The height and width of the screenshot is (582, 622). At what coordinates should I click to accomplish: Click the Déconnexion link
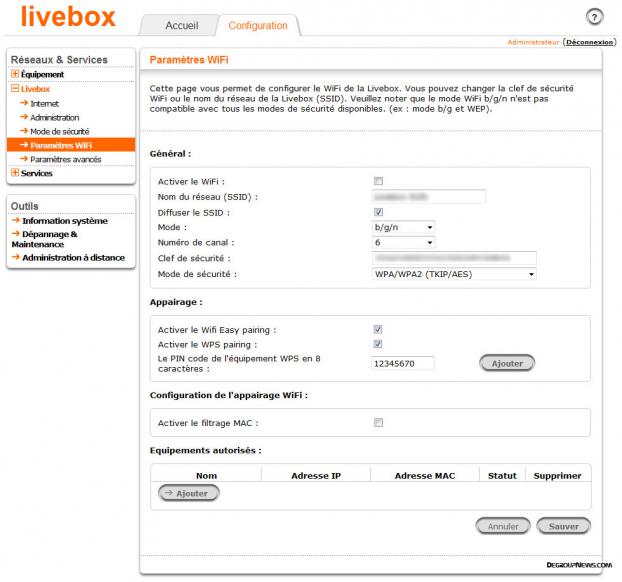click(x=590, y=42)
